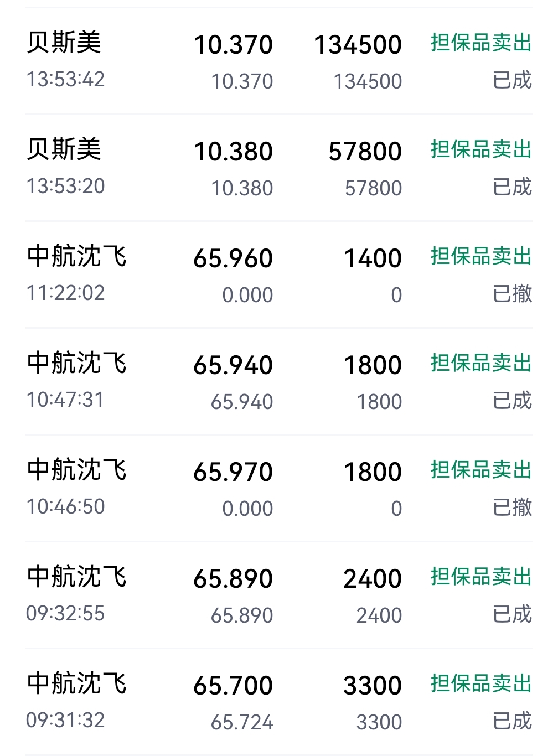Tap 担保品卖出 label on the 134500 order
Screen dimensions: 558x756
[x=481, y=43]
